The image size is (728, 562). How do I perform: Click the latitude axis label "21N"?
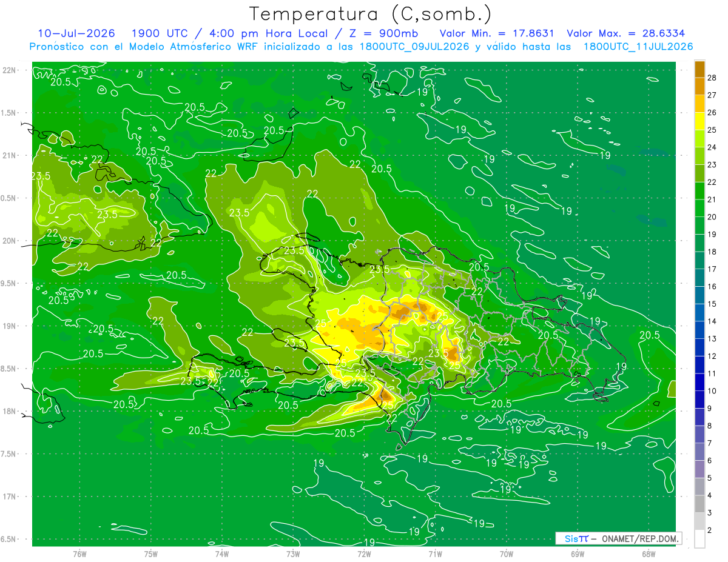[10, 156]
